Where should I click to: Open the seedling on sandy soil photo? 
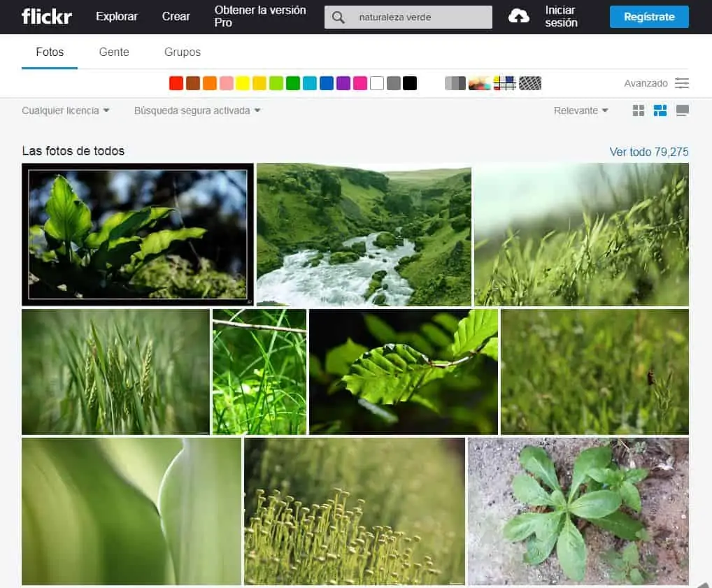click(578, 511)
